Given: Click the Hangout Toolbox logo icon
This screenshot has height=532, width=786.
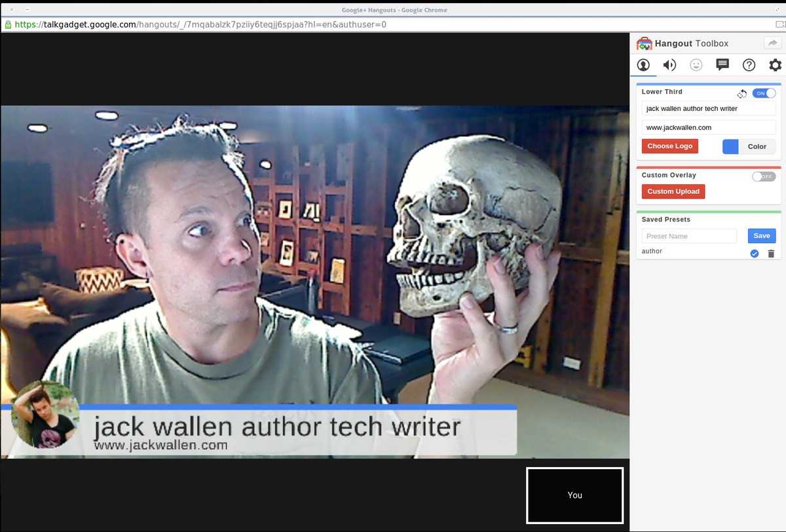Looking at the screenshot, I should (x=644, y=44).
